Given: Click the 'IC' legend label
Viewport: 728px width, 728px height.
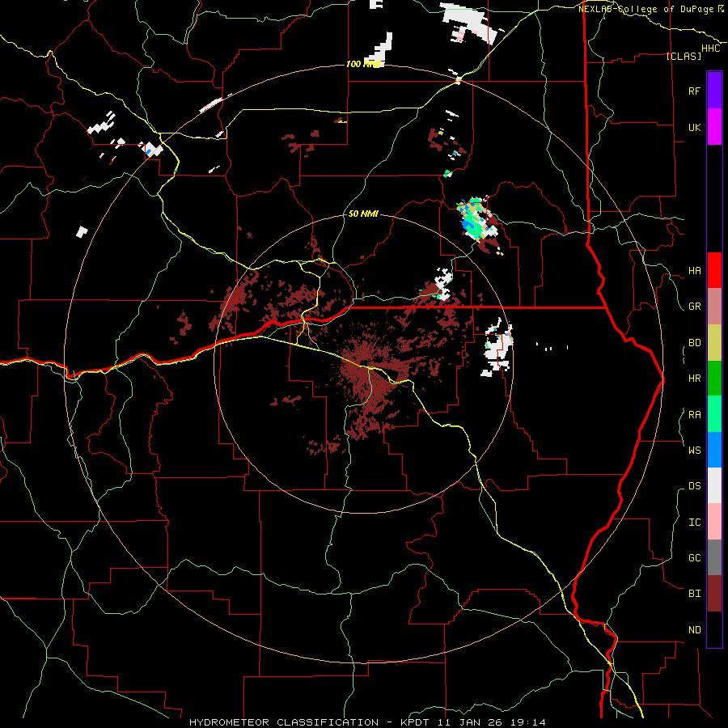Looking at the screenshot, I should [694, 523].
